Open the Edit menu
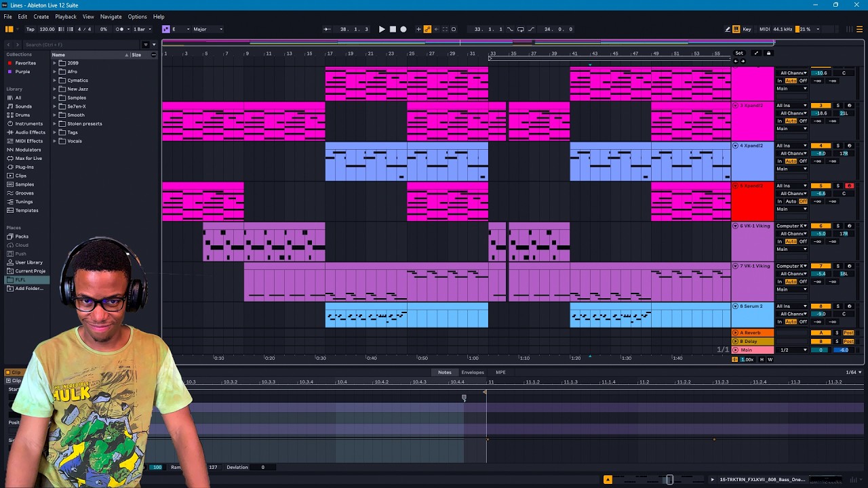 pyautogui.click(x=23, y=17)
